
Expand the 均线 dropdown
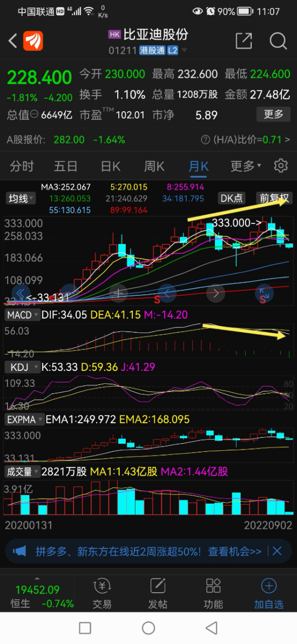pos(21,199)
